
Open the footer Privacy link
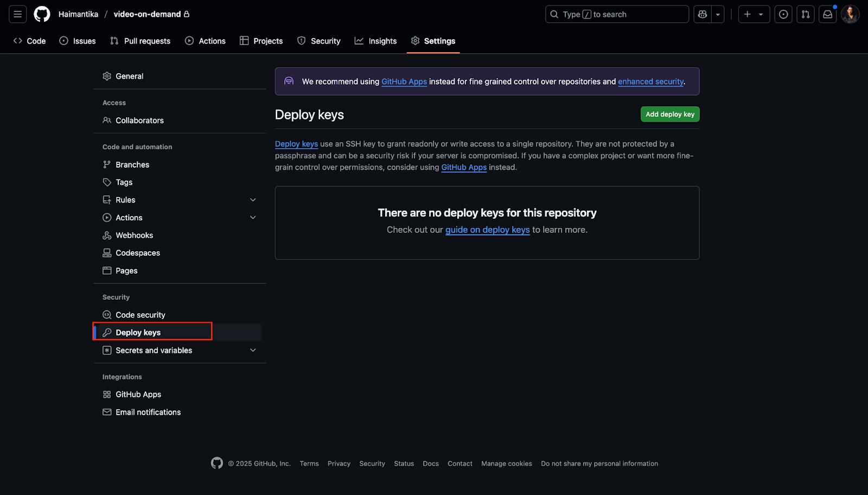[339, 464]
